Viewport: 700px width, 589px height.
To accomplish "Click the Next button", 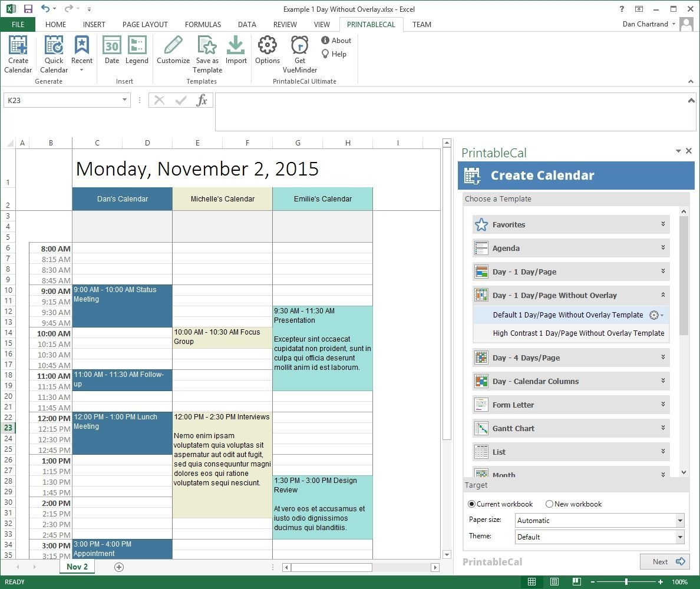I will 664,561.
